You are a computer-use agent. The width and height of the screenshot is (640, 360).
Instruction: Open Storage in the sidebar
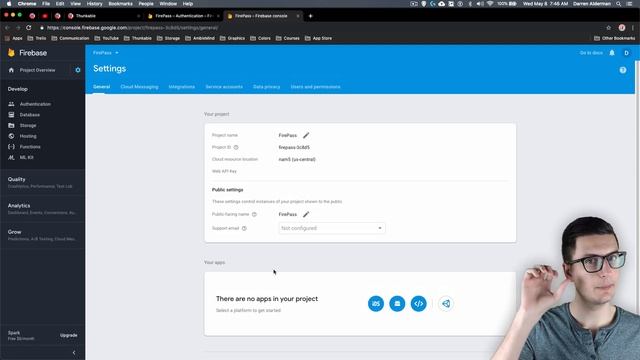[28, 125]
